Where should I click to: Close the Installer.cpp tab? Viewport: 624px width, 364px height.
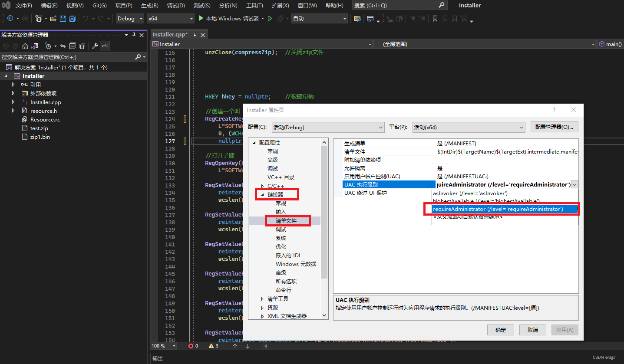tap(202, 35)
